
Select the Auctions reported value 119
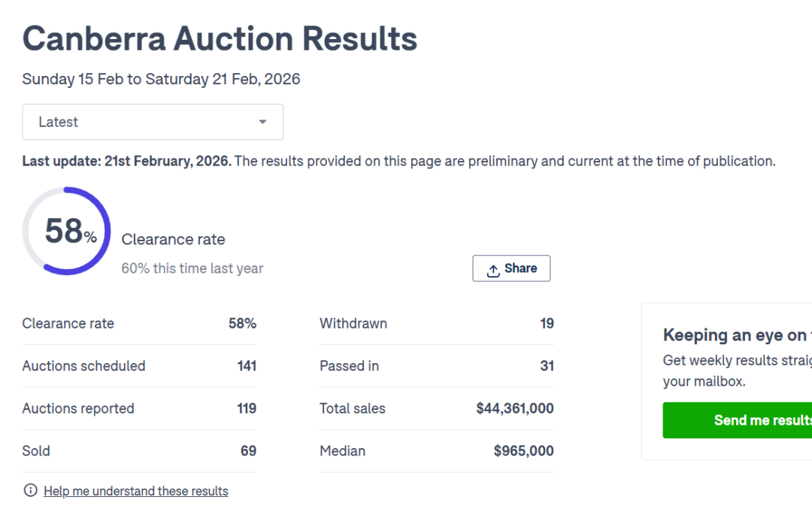coord(247,409)
